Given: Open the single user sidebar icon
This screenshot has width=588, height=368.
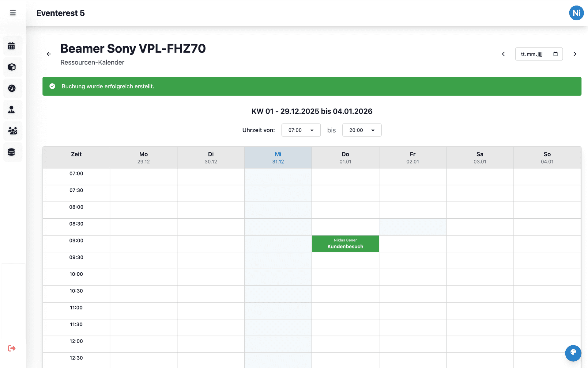Looking at the screenshot, I should coord(12,109).
